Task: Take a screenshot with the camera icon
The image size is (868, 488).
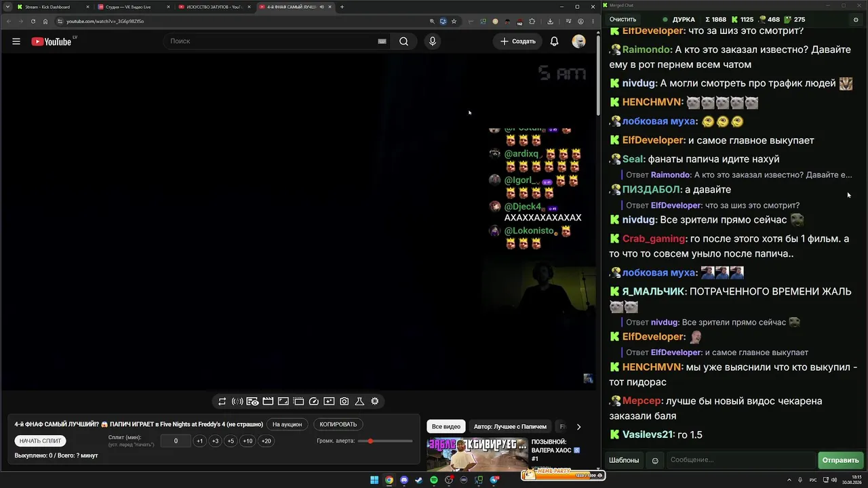Action: (344, 401)
